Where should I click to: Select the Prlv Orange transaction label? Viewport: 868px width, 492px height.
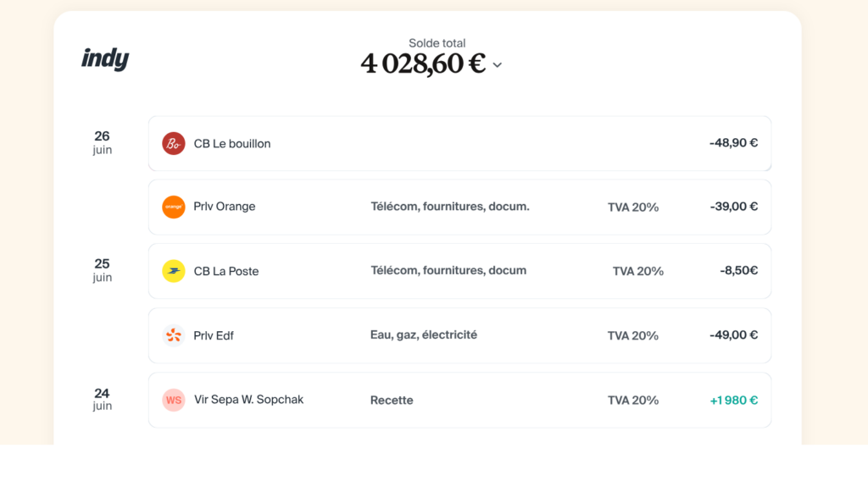225,207
